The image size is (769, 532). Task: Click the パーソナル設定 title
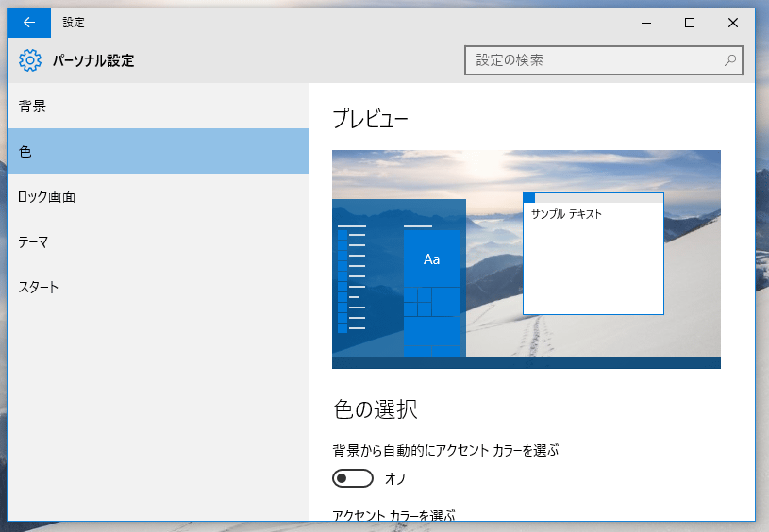[x=93, y=60]
